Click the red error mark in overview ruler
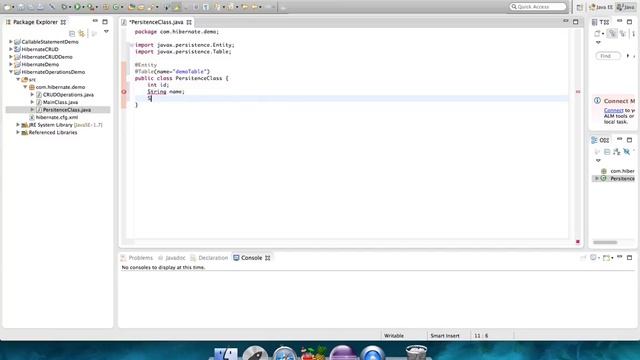Screen dimensions: 640x360 [578, 92]
